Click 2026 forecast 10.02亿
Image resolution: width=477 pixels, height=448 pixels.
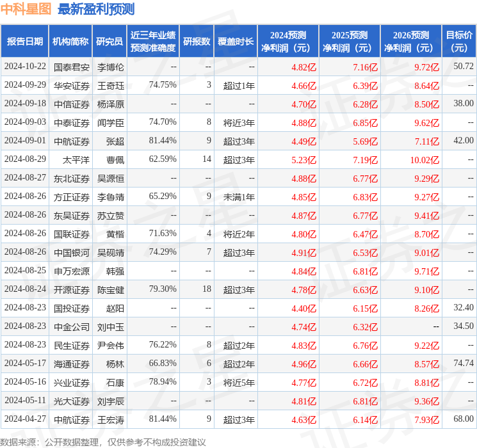424,160
